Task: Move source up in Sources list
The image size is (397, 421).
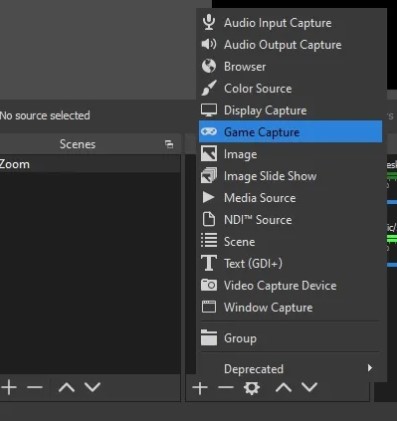Action: pos(283,388)
